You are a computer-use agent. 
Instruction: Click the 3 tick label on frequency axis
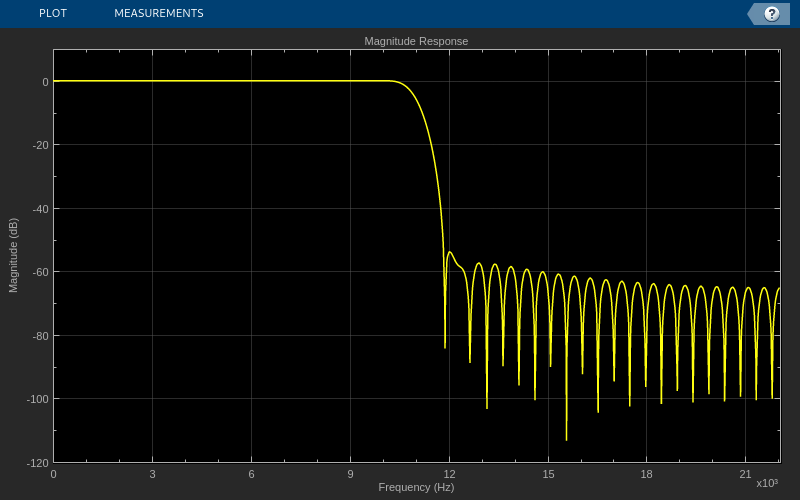coord(152,474)
